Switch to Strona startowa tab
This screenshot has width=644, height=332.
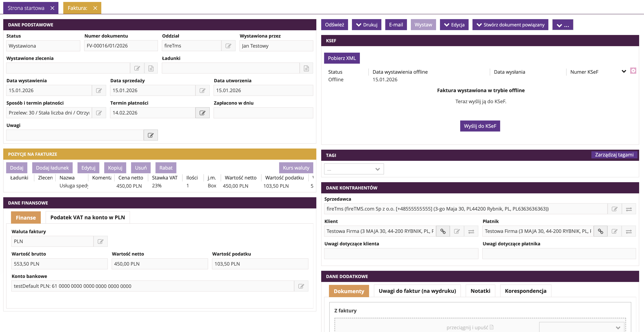pyautogui.click(x=26, y=8)
